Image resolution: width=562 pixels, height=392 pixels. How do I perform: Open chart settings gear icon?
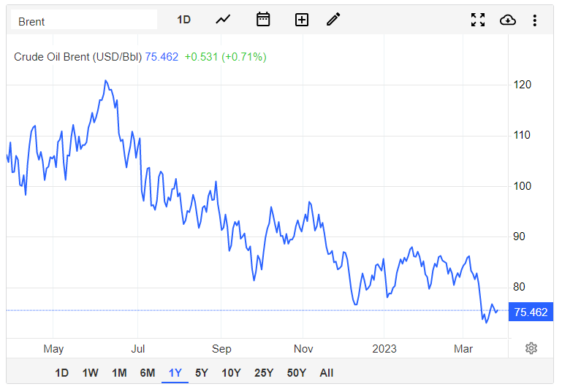tap(531, 348)
